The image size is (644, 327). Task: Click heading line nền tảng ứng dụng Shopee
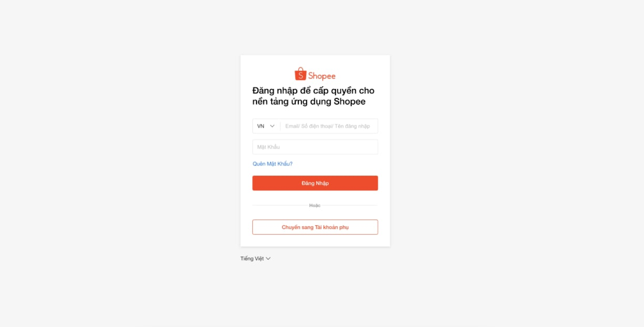[309, 101]
